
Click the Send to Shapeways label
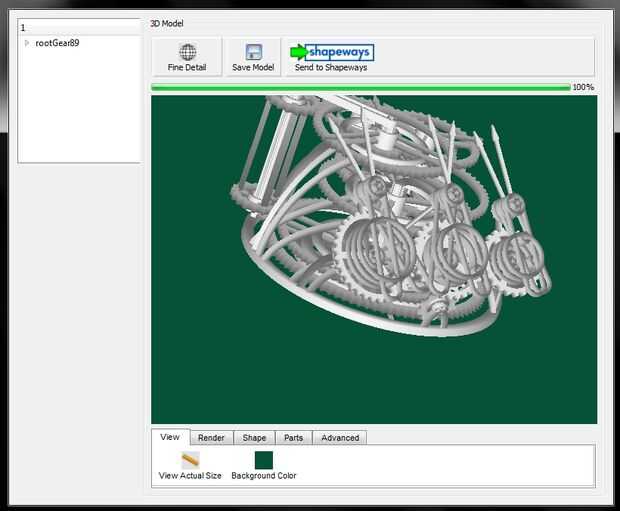tap(331, 68)
